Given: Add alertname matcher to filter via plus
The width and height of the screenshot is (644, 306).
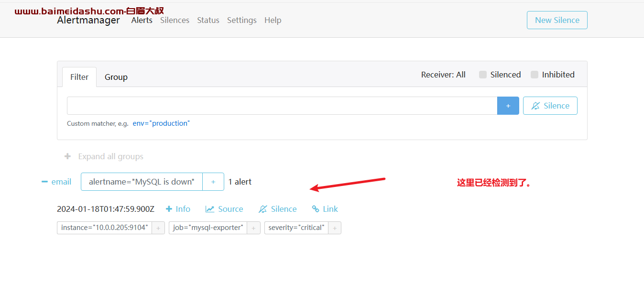Looking at the screenshot, I should (x=213, y=182).
